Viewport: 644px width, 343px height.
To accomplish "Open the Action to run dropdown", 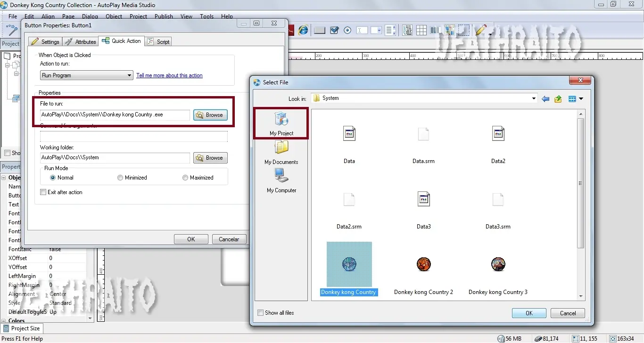I will [130, 75].
